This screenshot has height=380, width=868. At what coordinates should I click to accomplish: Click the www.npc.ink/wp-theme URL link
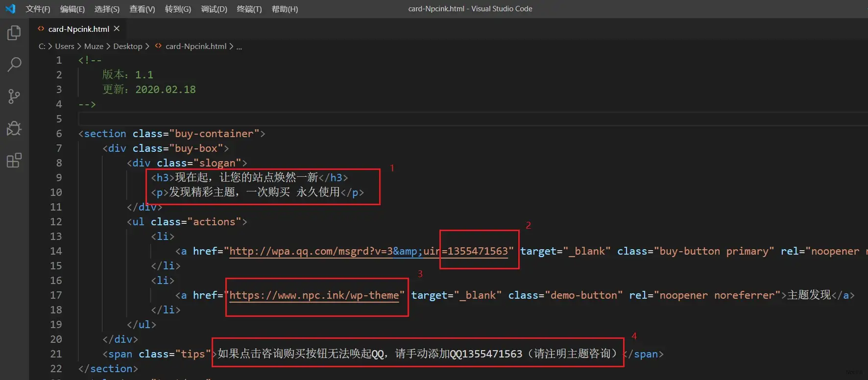pyautogui.click(x=314, y=295)
